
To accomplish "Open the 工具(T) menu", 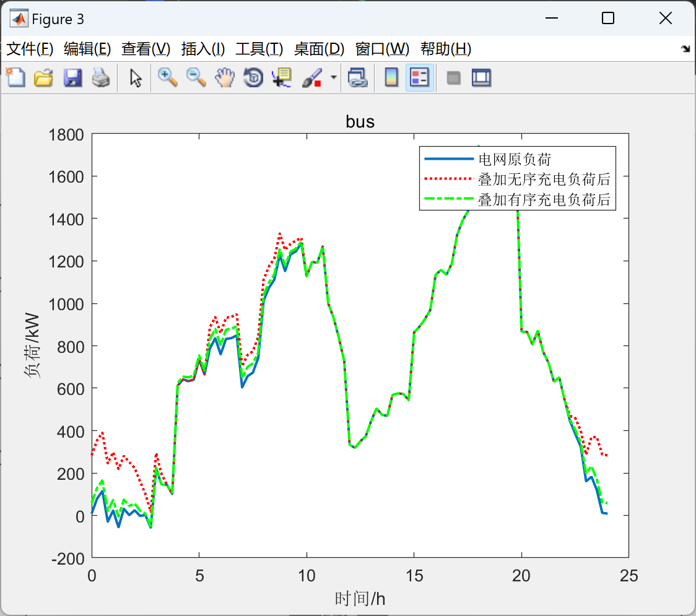I will click(259, 49).
